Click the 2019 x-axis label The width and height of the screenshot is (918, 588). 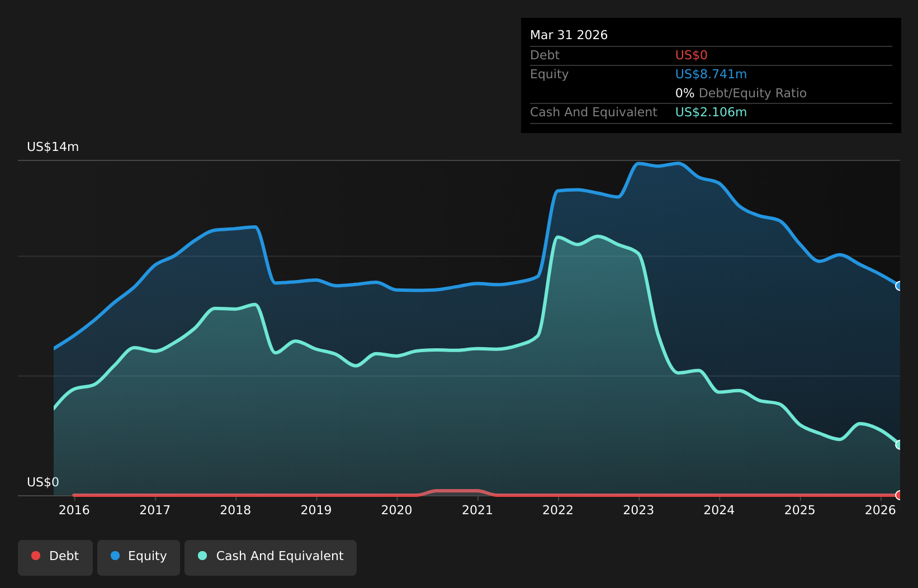pos(316,510)
